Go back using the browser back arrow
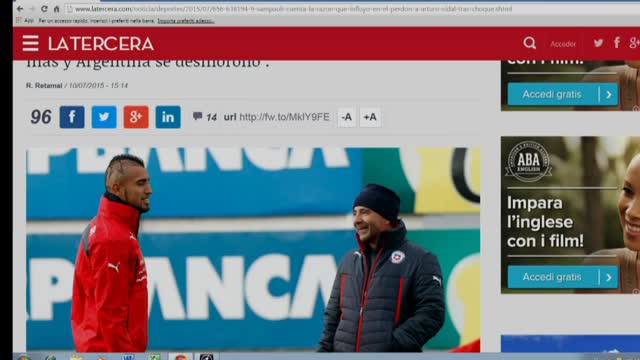 tap(20, 9)
